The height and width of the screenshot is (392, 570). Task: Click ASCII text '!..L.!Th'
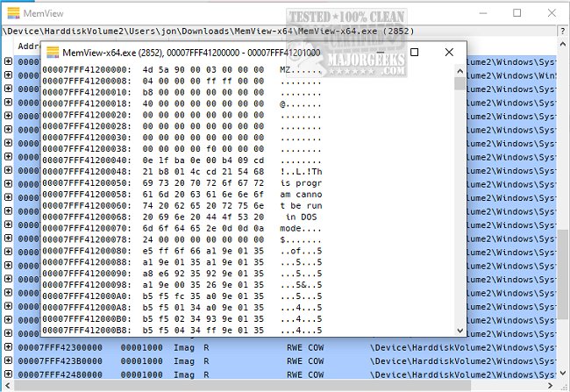tap(301, 171)
